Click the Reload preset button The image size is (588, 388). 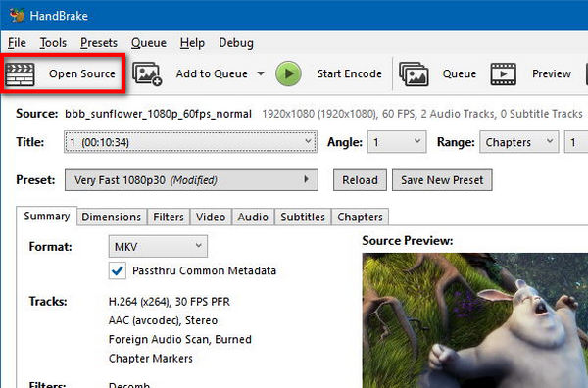[x=360, y=179]
